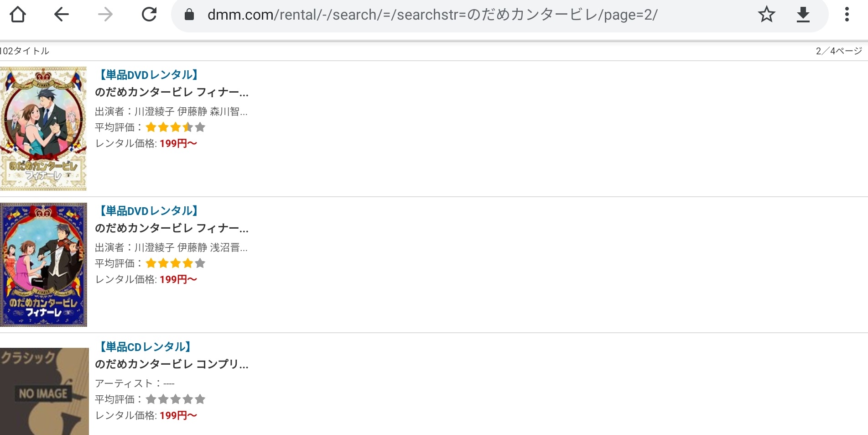The height and width of the screenshot is (435, 868).
Task: Bookmark this page with star icon
Action: 766,15
